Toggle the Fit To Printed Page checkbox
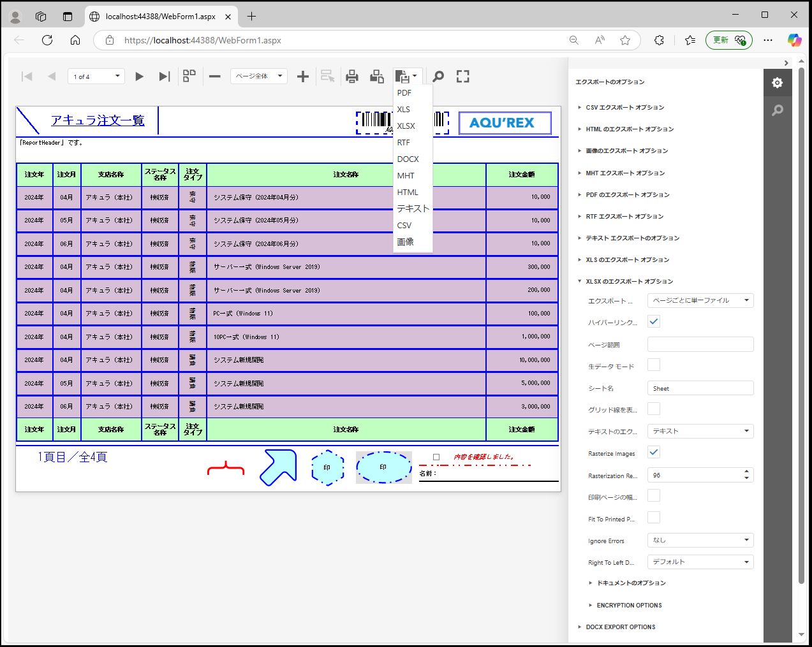 coord(654,518)
